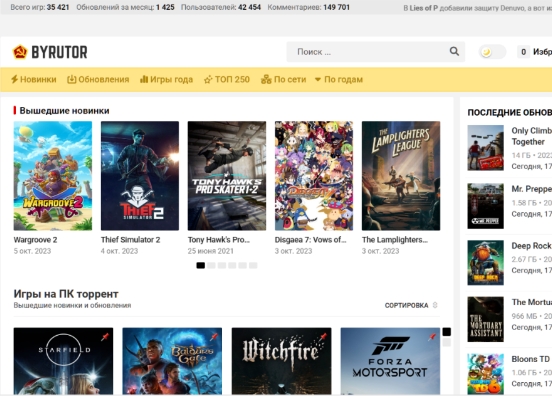Screen dimensions: 552x398
Task: Expand the По годам dropdown
Action: point(338,80)
